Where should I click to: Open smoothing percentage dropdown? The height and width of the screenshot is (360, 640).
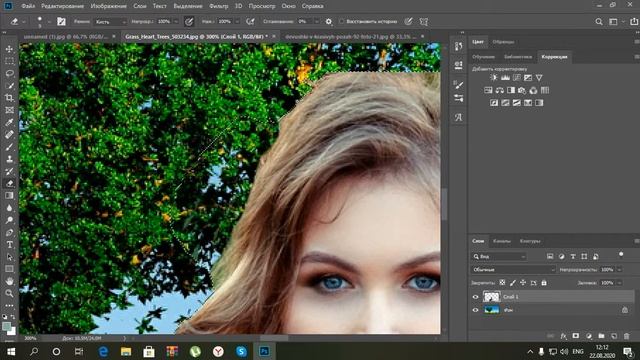[x=316, y=22]
